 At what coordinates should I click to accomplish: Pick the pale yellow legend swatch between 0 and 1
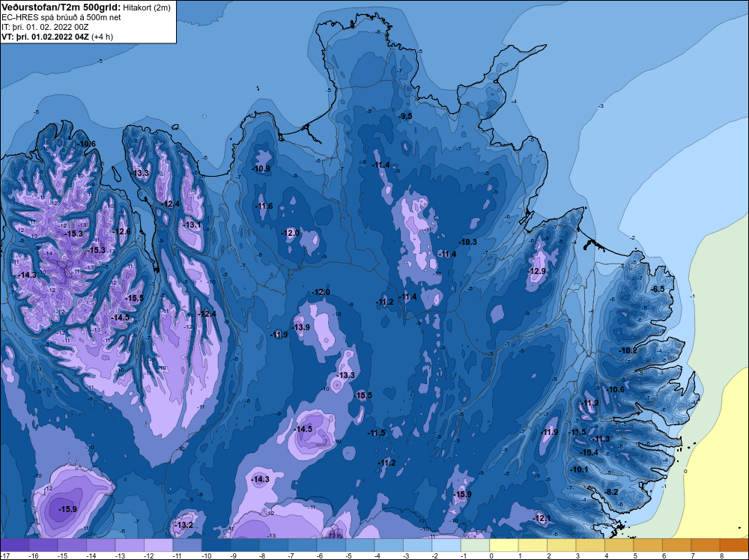[x=504, y=545]
